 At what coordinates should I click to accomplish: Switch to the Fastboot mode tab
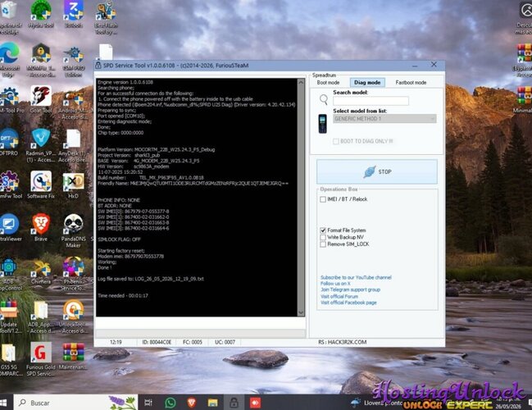click(411, 83)
